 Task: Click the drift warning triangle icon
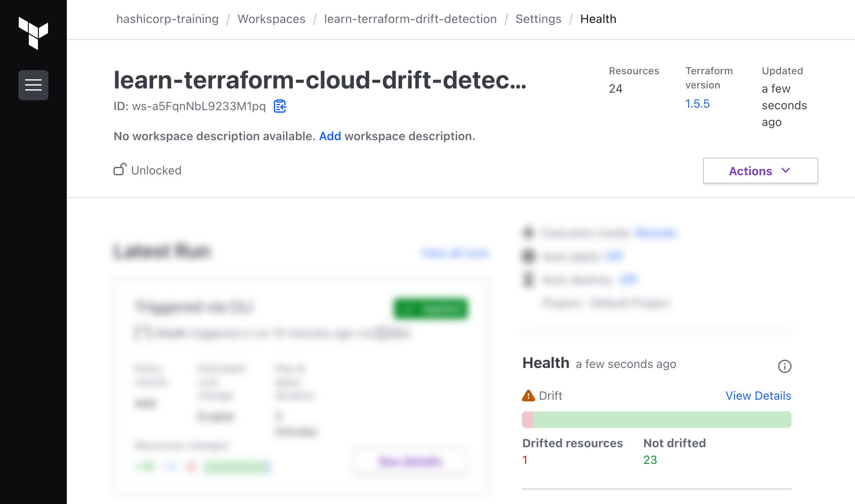click(527, 395)
